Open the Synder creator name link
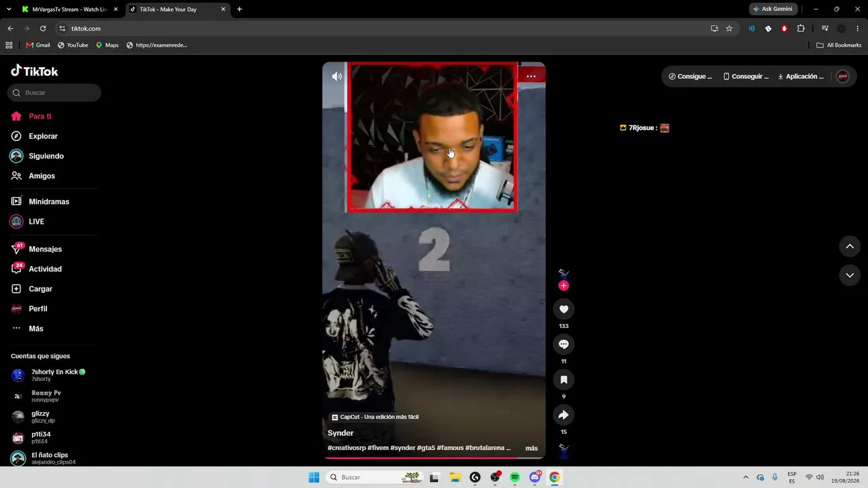Viewport: 868px width, 488px height. [340, 433]
